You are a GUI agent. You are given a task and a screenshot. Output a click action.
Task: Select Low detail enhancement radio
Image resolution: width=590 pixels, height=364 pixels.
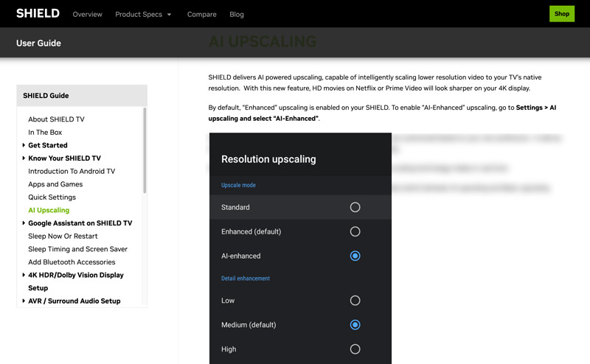tap(355, 301)
